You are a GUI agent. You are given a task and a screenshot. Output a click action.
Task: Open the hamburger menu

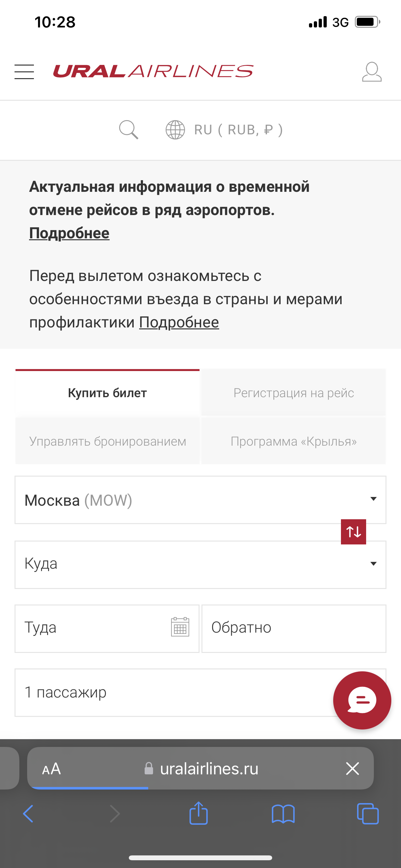coord(24,72)
